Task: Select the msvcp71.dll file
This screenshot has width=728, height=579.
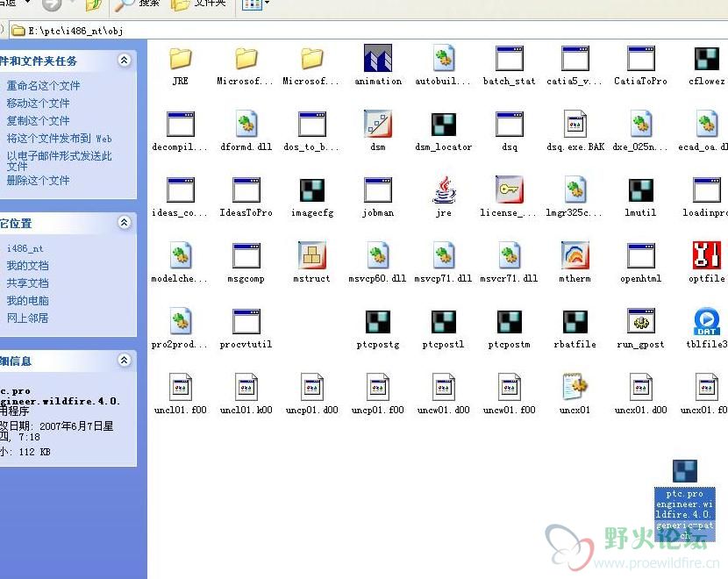Action: click(444, 255)
